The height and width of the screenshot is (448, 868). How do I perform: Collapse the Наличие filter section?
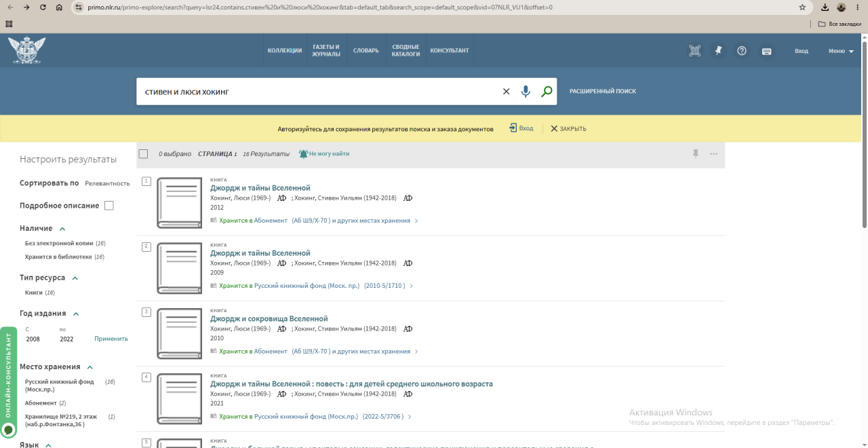pos(62,229)
